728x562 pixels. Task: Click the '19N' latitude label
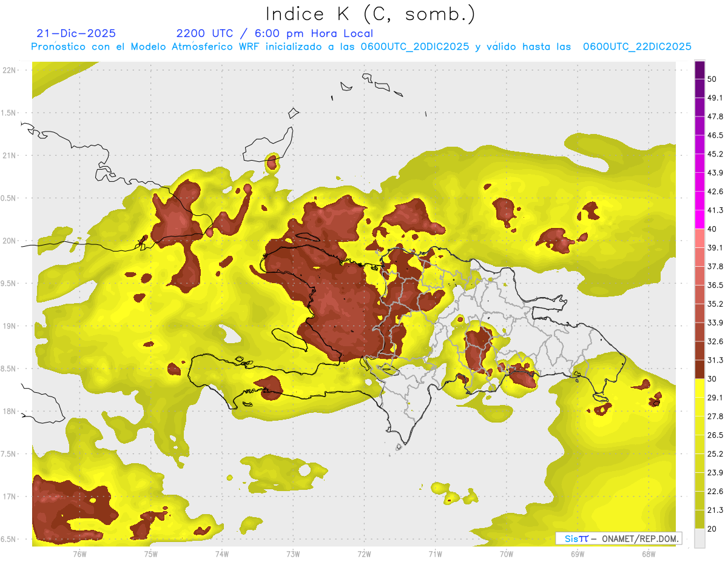coord(10,326)
